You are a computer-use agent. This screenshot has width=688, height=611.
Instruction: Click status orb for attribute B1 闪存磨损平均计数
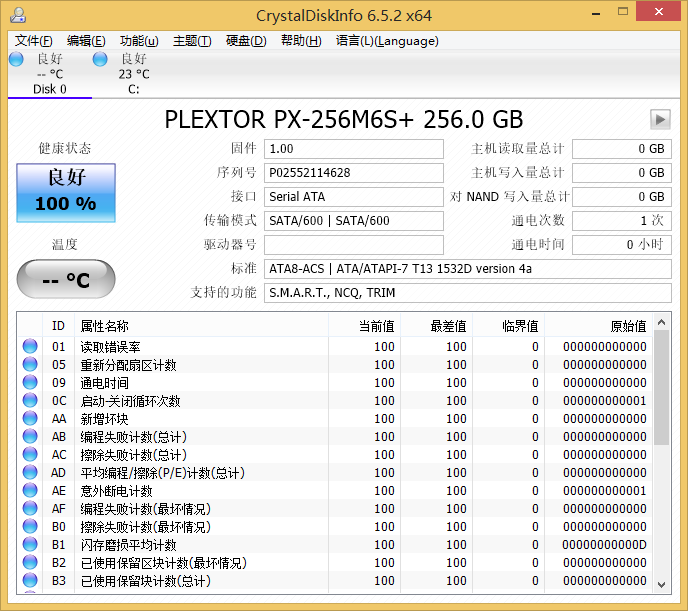31,545
